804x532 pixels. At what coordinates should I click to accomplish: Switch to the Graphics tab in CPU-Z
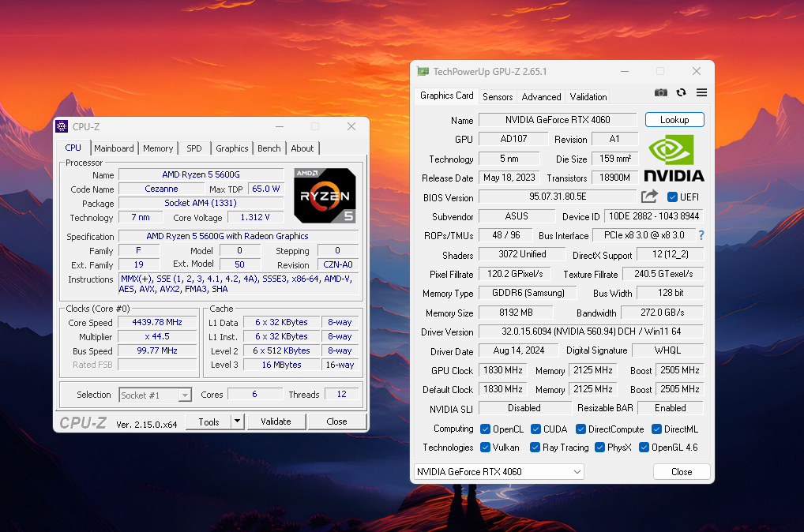coord(231,148)
